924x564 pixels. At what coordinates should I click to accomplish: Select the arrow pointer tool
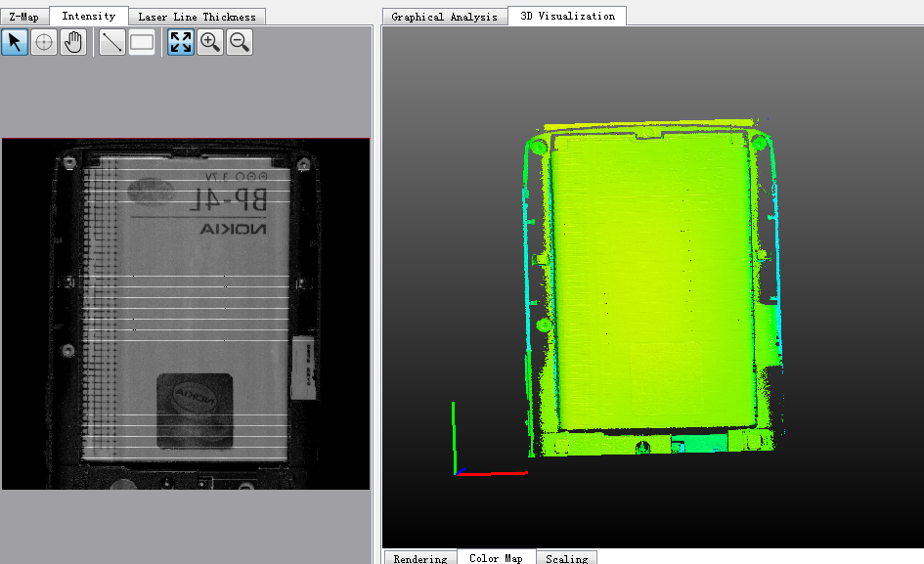click(15, 42)
